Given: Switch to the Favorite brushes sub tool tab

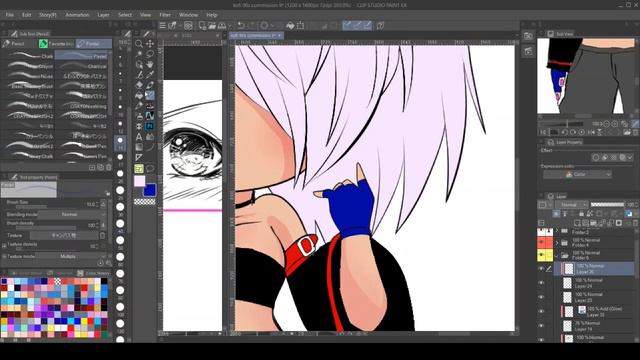Looking at the screenshot, I should 56,44.
